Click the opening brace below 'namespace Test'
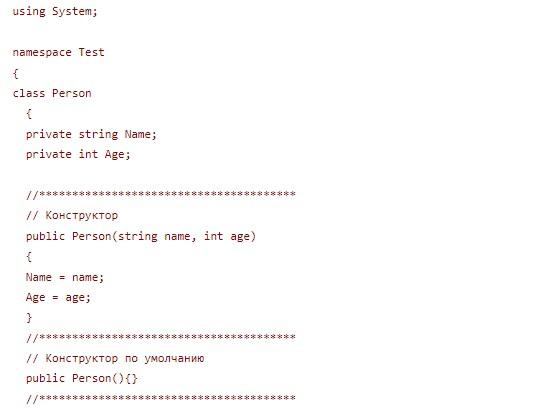This screenshot has height=409, width=550. 15,74
